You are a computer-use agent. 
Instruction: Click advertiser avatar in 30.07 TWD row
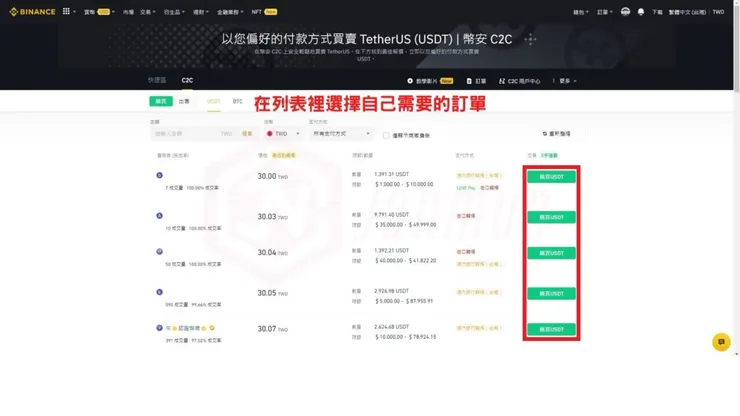click(x=160, y=328)
